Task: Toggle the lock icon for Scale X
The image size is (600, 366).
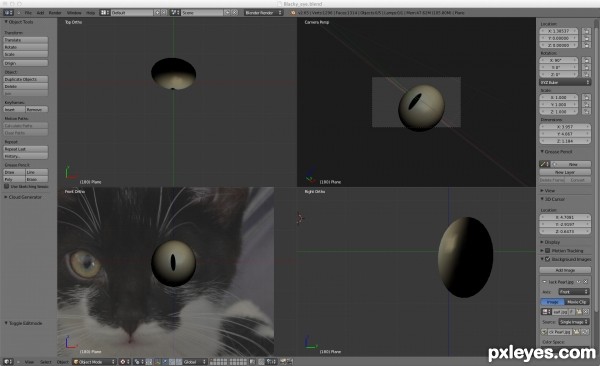Action: (x=586, y=97)
